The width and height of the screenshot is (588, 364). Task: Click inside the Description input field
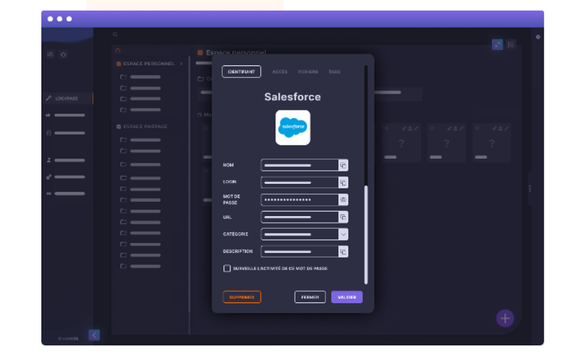pyautogui.click(x=300, y=252)
